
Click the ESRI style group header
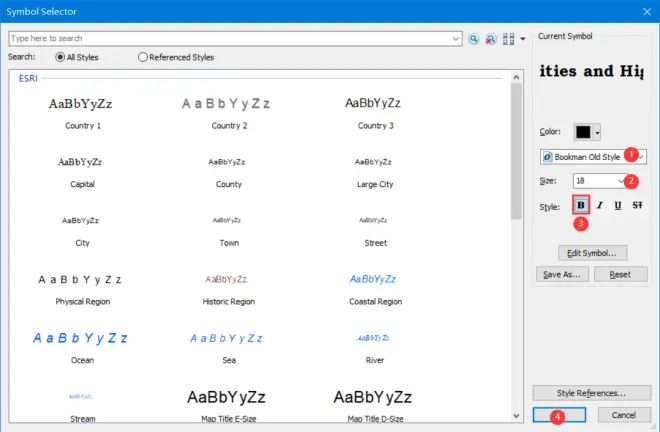point(28,78)
